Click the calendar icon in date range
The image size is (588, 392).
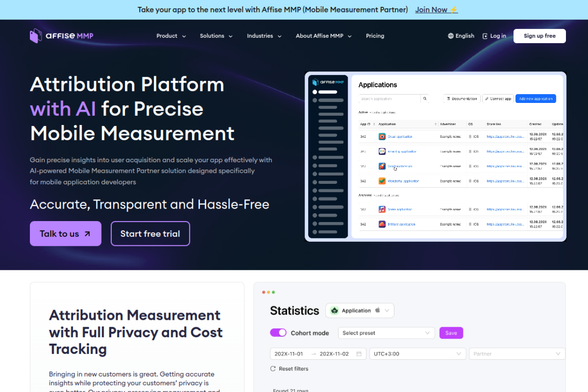pos(359,354)
